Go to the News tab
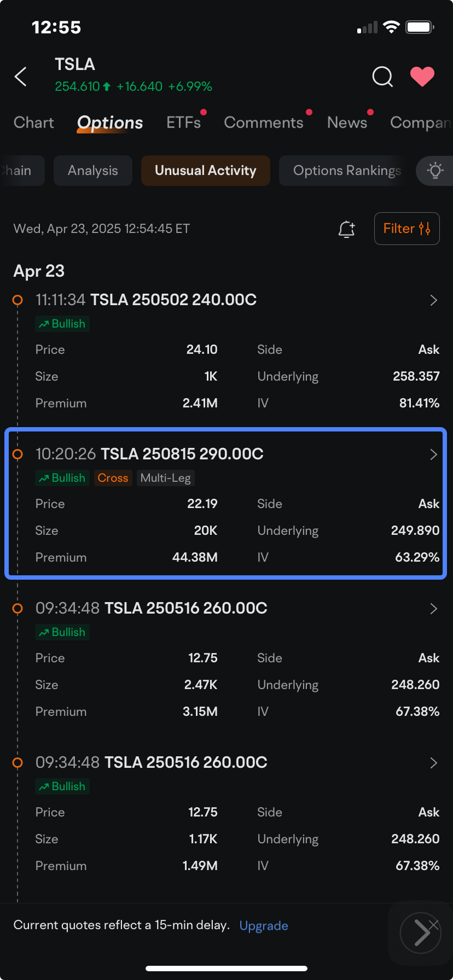 tap(347, 122)
